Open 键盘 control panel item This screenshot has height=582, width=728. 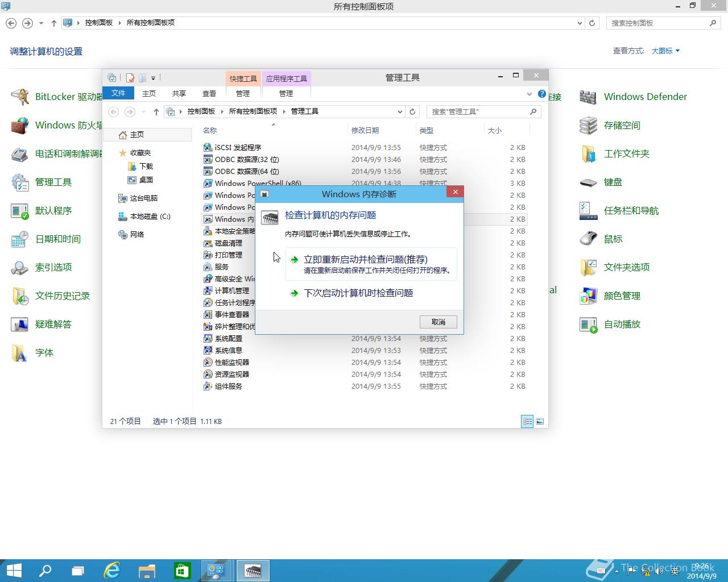click(601, 182)
